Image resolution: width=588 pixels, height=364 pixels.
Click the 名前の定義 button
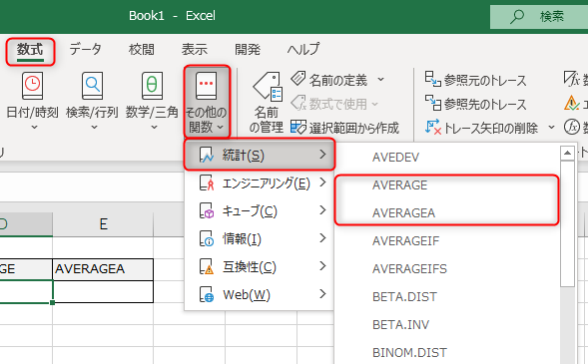pyautogui.click(x=328, y=80)
